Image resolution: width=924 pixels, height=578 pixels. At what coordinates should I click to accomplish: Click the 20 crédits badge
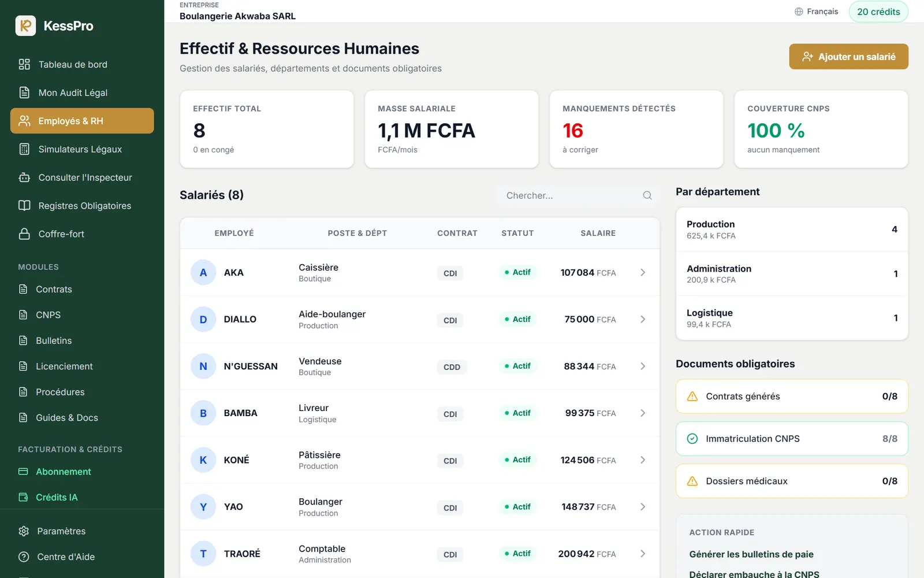tap(878, 12)
